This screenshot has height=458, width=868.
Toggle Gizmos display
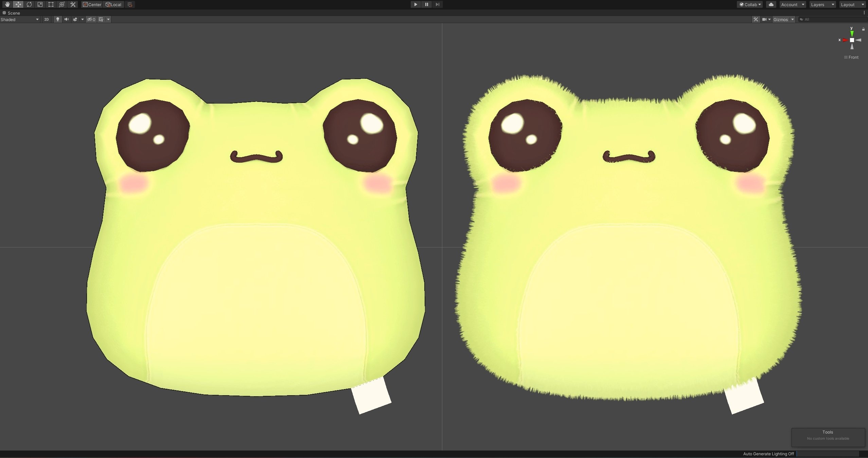click(x=781, y=19)
